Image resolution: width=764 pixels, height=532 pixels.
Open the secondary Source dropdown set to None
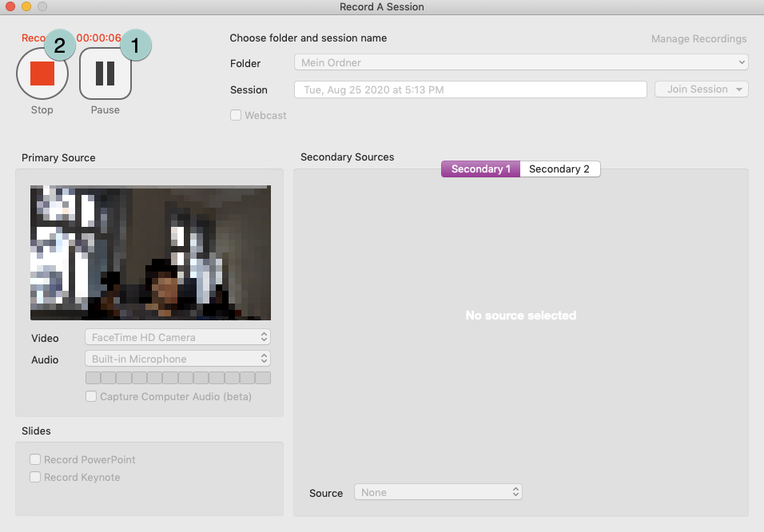tap(438, 492)
